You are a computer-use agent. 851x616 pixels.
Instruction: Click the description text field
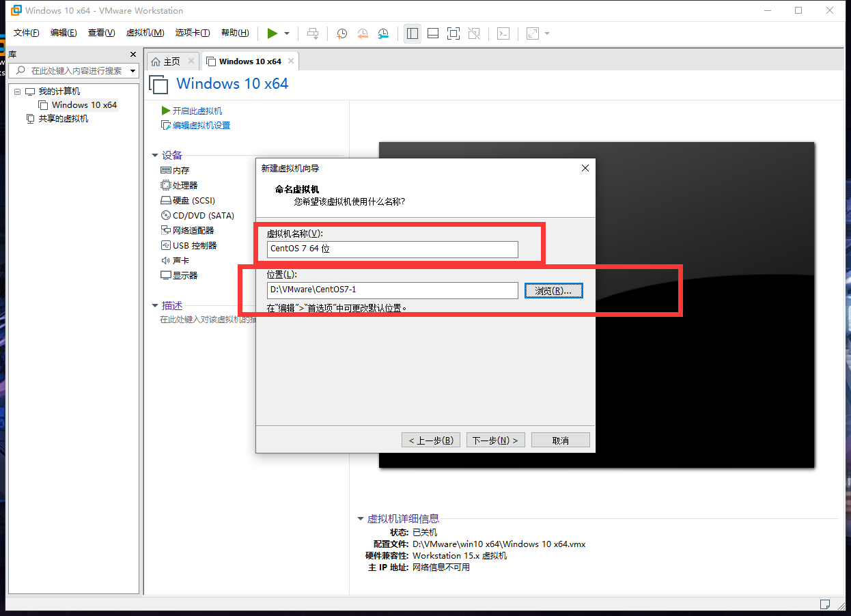[x=208, y=320]
